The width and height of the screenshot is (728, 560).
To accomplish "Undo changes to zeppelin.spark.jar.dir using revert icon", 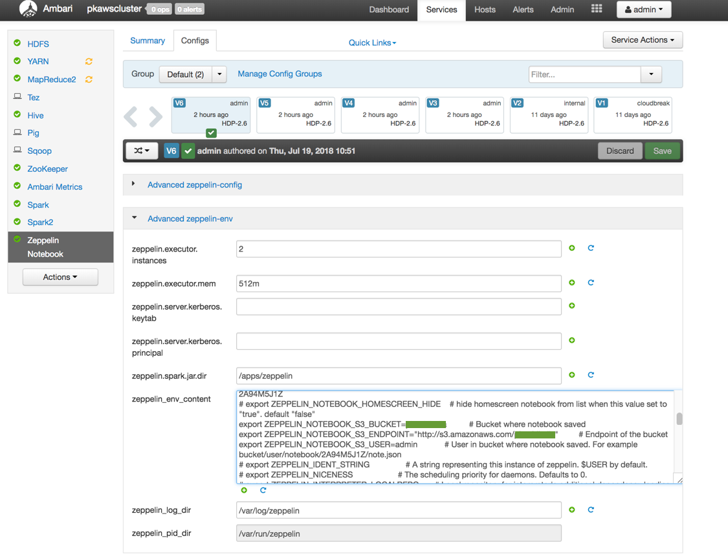I will (x=591, y=375).
